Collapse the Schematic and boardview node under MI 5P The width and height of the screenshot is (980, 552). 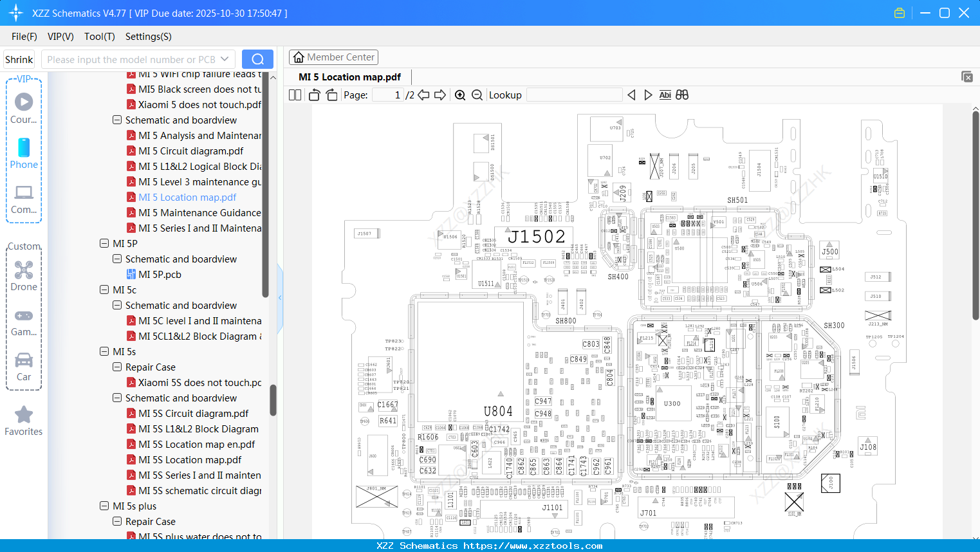[116, 259]
